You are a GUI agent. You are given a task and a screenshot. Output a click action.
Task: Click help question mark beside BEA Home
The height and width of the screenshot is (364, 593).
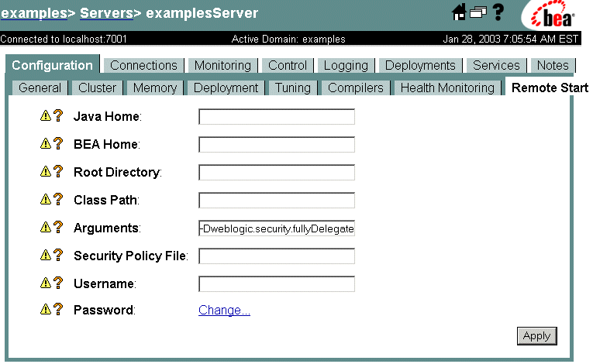(58, 143)
